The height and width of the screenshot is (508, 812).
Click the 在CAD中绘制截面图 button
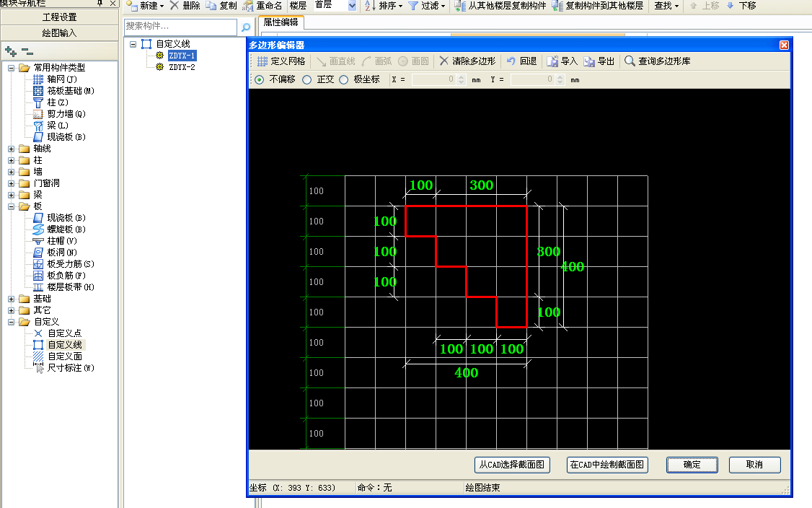607,465
